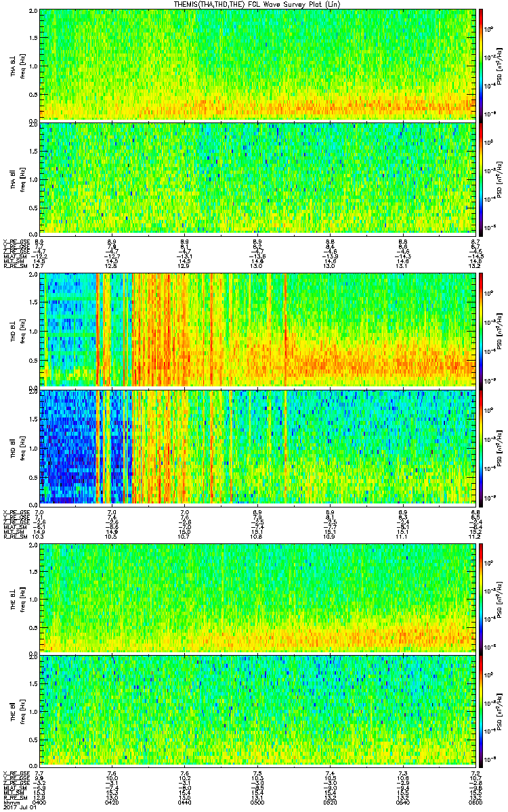Click the 'THD B⊥ freq [Hz]' axis label

(x=16, y=330)
